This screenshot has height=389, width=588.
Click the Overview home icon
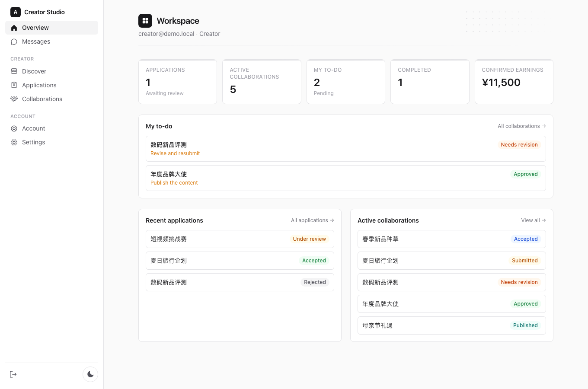(x=14, y=28)
